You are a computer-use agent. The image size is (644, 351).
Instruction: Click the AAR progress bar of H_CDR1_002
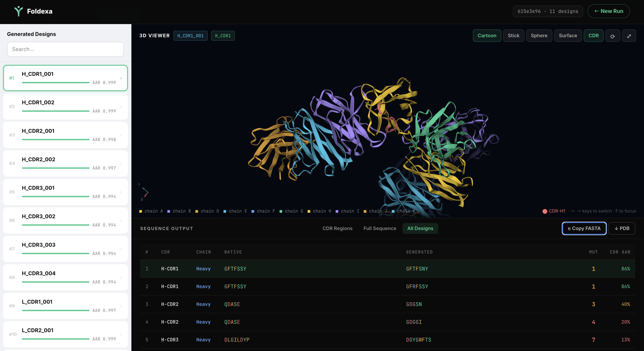[55, 111]
